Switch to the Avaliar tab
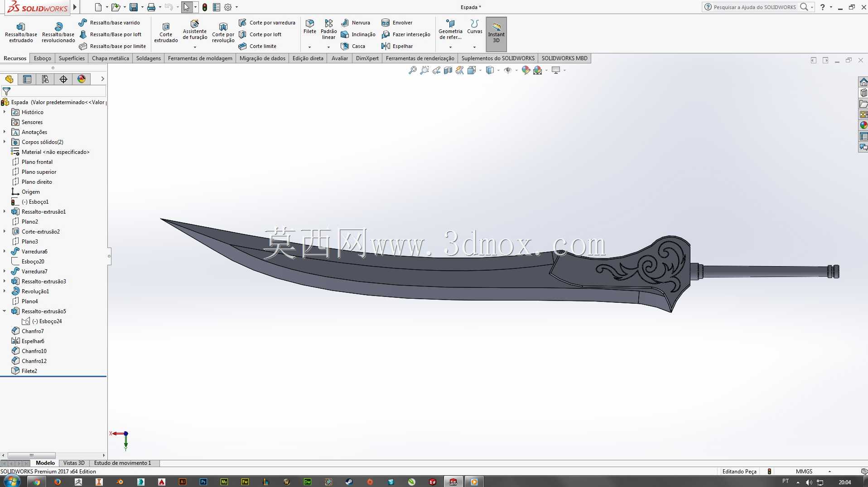 [340, 58]
